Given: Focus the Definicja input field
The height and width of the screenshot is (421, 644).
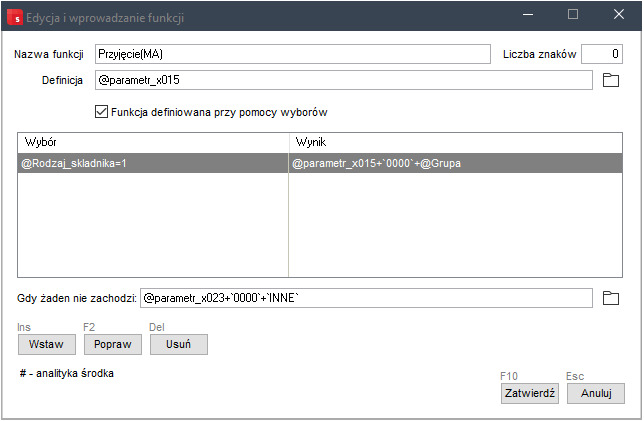Looking at the screenshot, I should (344, 80).
